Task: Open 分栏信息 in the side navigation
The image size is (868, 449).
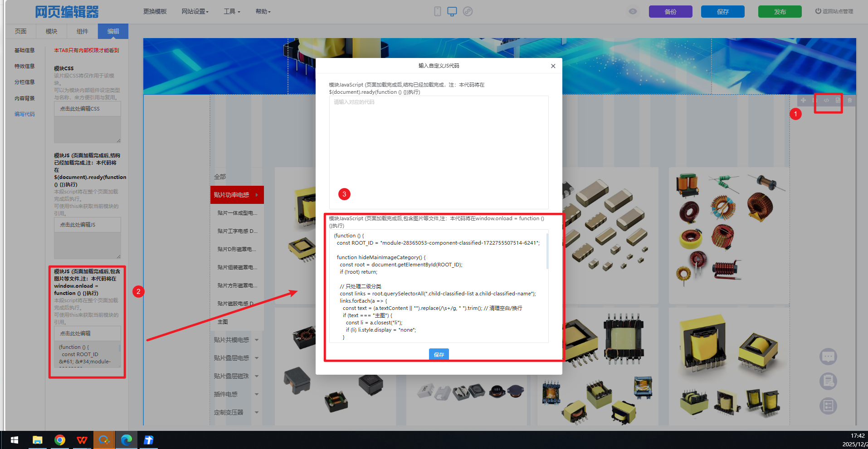Action: 24,82
